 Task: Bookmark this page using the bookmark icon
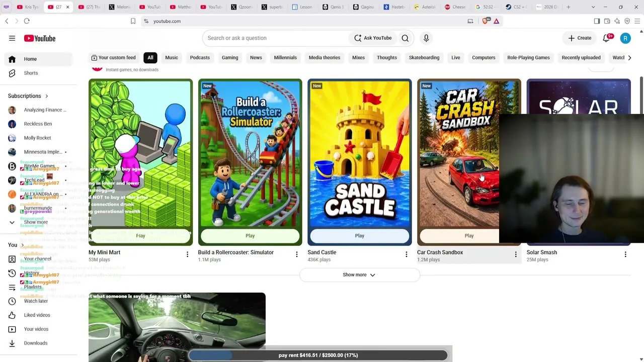point(133,21)
